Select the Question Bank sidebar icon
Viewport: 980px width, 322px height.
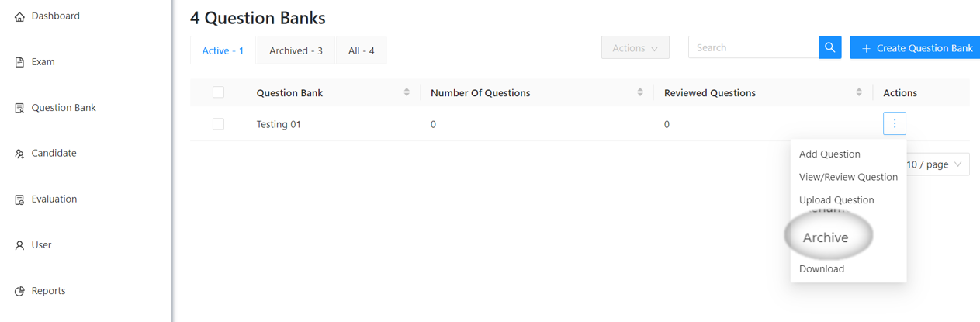19,108
